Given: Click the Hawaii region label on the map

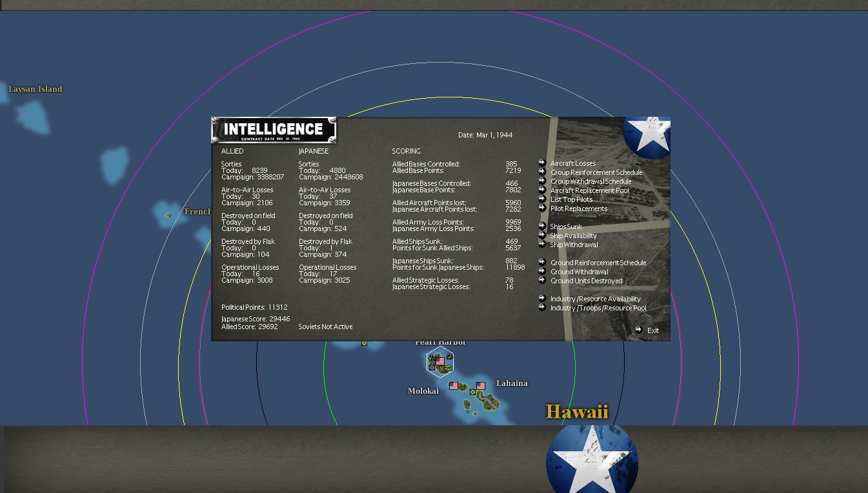Looking at the screenshot, I should pyautogui.click(x=577, y=412).
